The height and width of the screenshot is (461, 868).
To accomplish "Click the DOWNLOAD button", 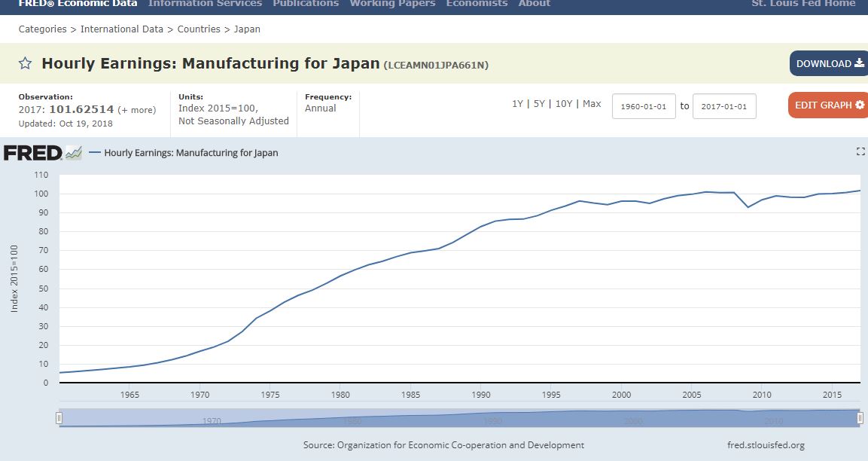I will [828, 63].
